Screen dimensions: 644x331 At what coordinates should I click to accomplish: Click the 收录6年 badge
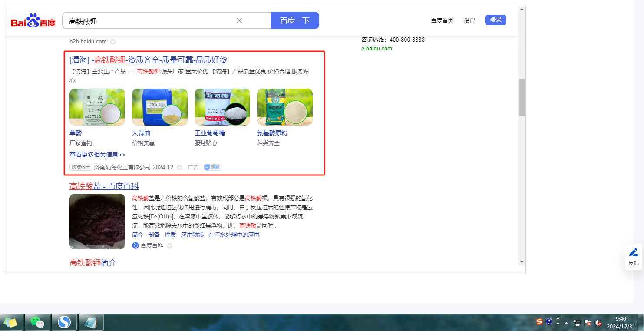point(81,167)
